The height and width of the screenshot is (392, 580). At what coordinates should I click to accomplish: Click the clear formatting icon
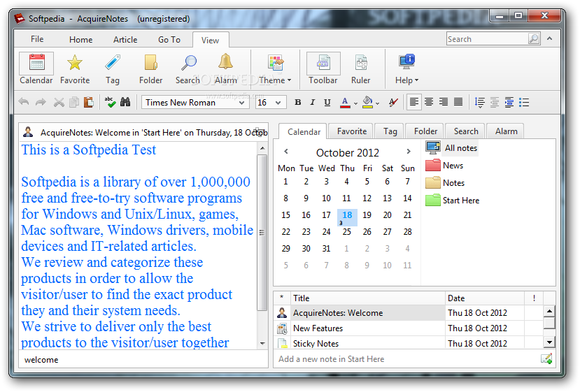394,102
